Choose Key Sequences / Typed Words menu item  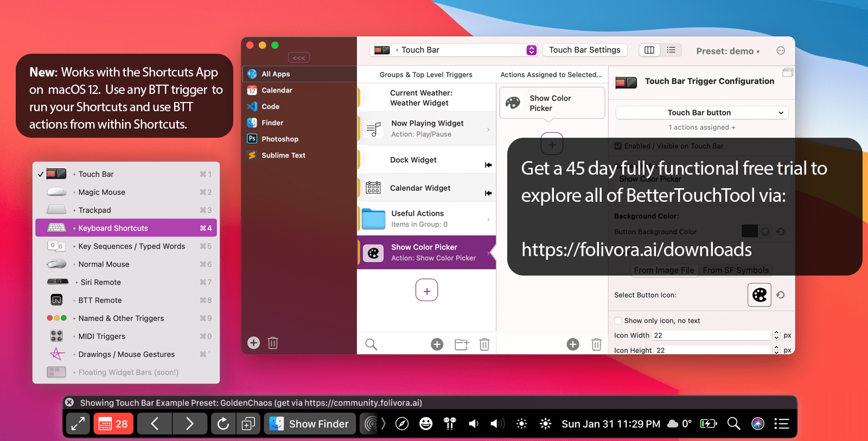click(126, 246)
